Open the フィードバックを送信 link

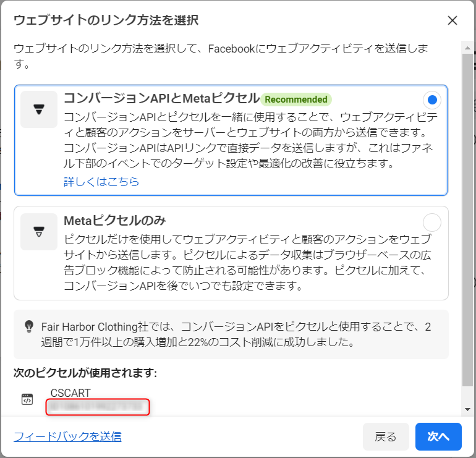click(67, 437)
